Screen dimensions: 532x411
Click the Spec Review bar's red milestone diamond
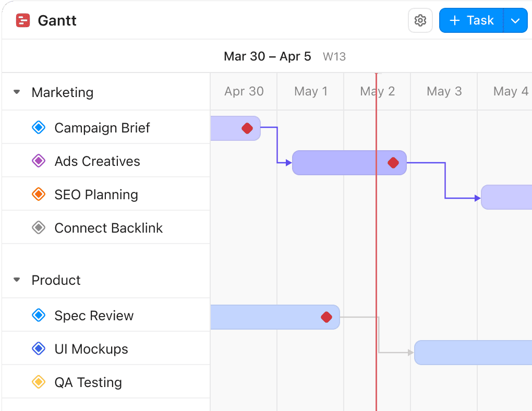[x=327, y=317]
